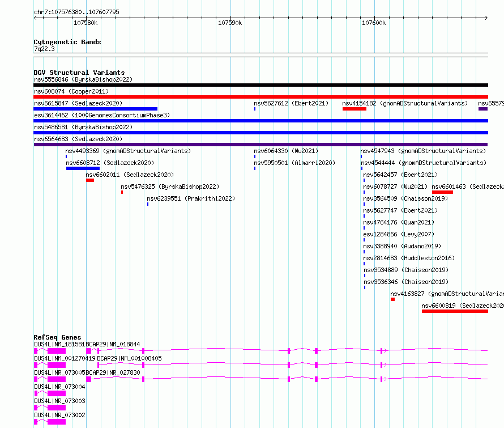Select nsv4154182 (gnomADStructuralVariants) label
Viewport: 504px width, 428px height.
tap(405, 103)
